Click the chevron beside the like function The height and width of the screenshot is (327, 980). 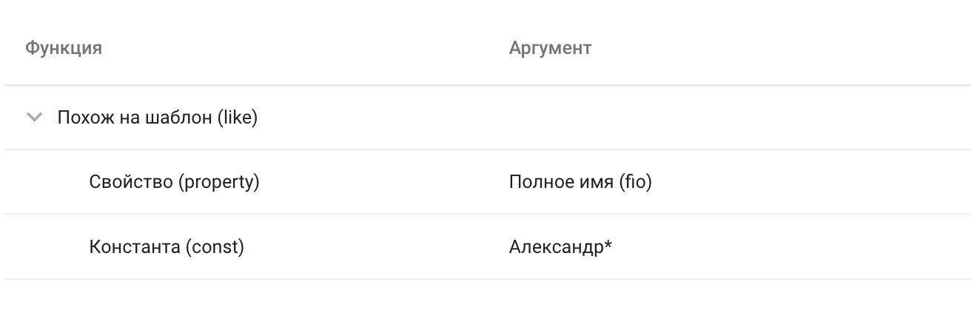tap(34, 118)
